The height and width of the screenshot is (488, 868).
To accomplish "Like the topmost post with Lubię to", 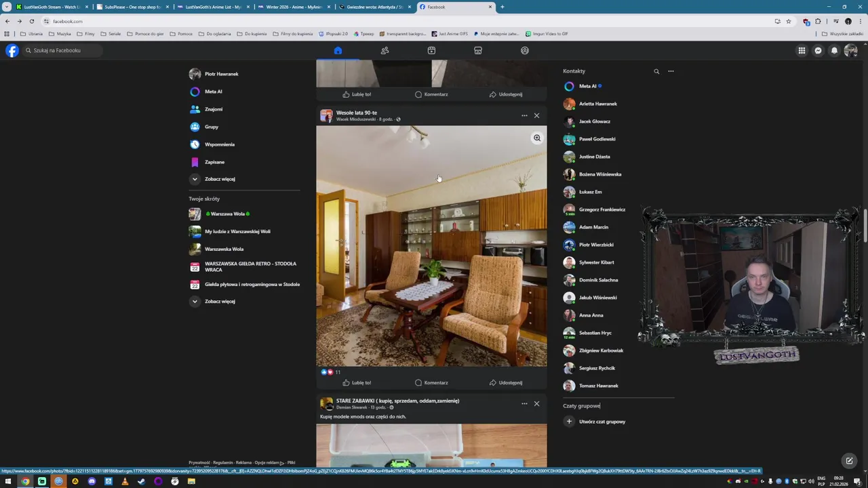I will 357,94.
